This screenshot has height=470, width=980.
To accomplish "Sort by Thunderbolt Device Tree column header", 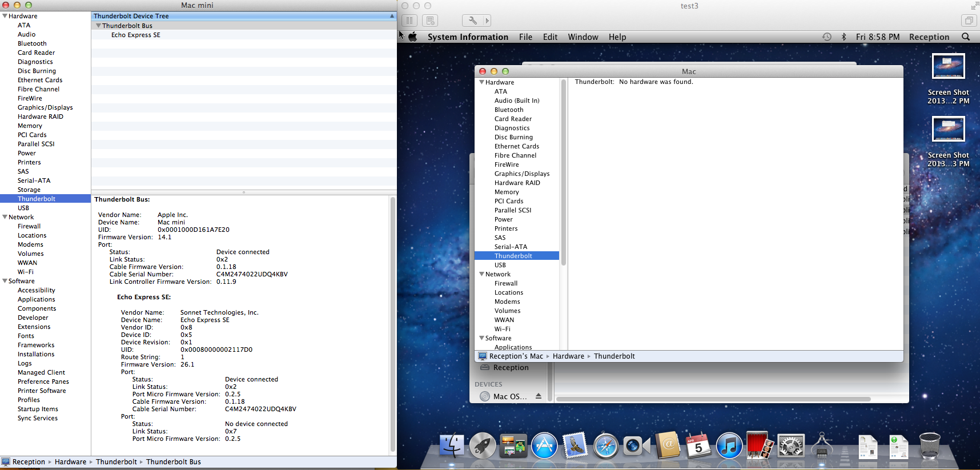I will (244, 16).
